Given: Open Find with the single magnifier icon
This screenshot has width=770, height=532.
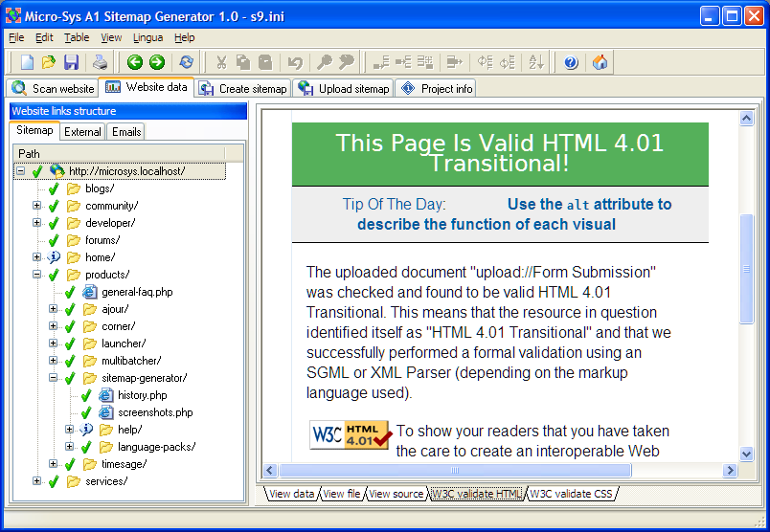Looking at the screenshot, I should click(324, 62).
